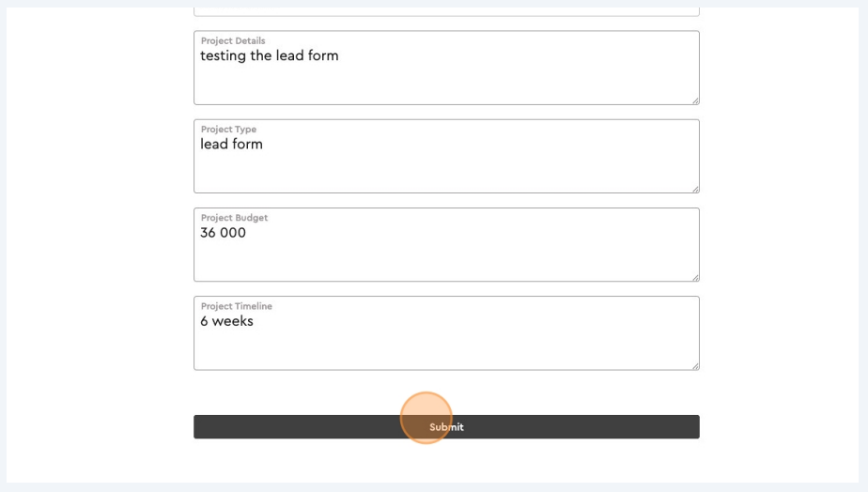Click the "Project Timeline" field label
The image size is (868, 492).
(237, 306)
